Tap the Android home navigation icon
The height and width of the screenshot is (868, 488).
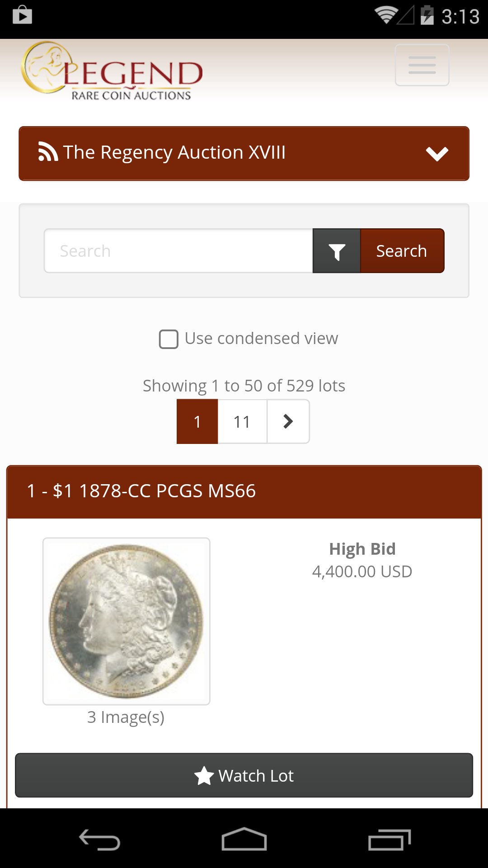tap(244, 840)
